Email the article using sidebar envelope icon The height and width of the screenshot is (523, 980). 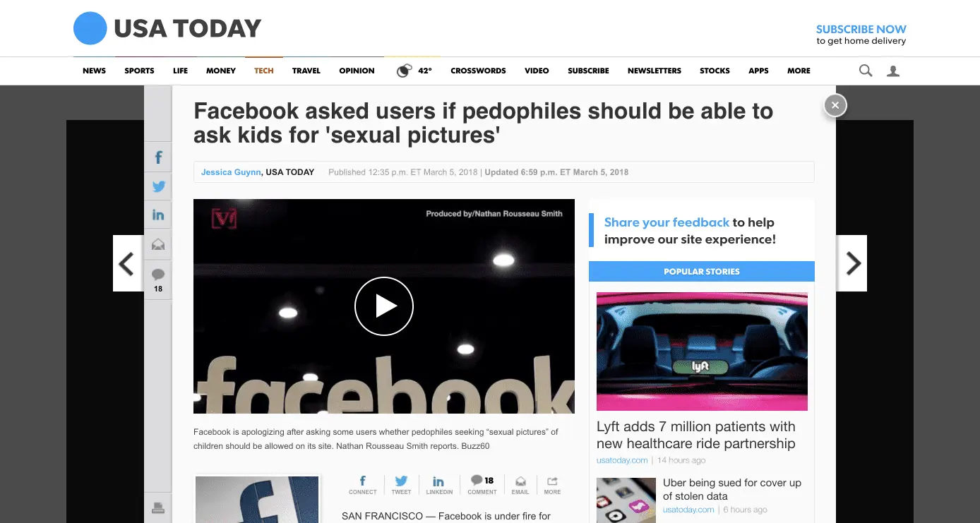(x=158, y=244)
